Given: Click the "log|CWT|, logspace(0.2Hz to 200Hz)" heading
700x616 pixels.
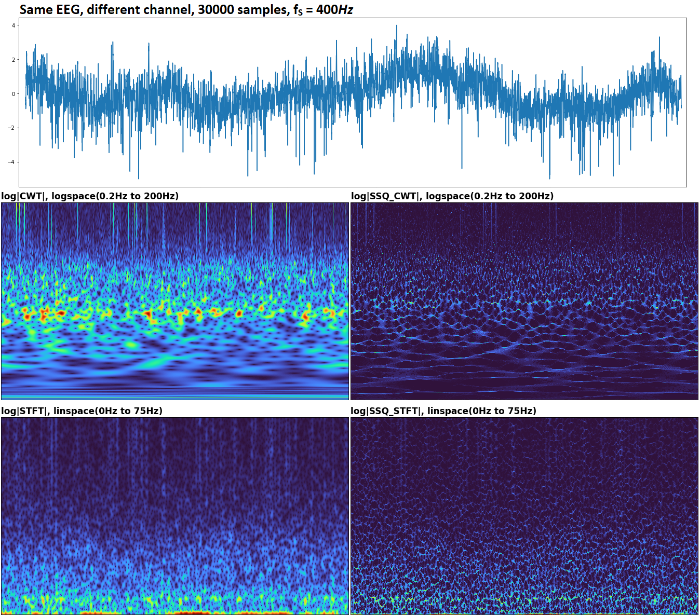Looking at the screenshot, I should point(90,196).
